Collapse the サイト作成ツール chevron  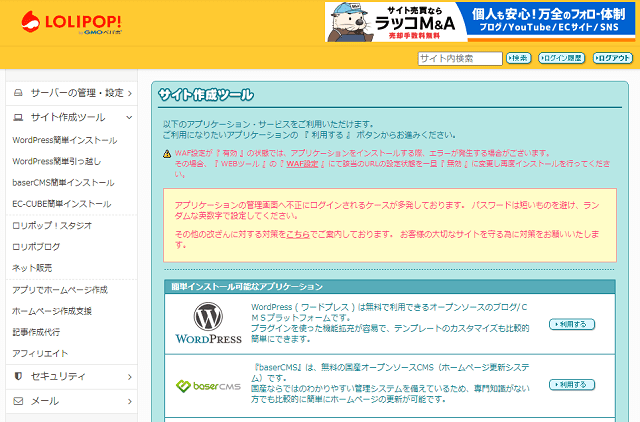point(129,118)
